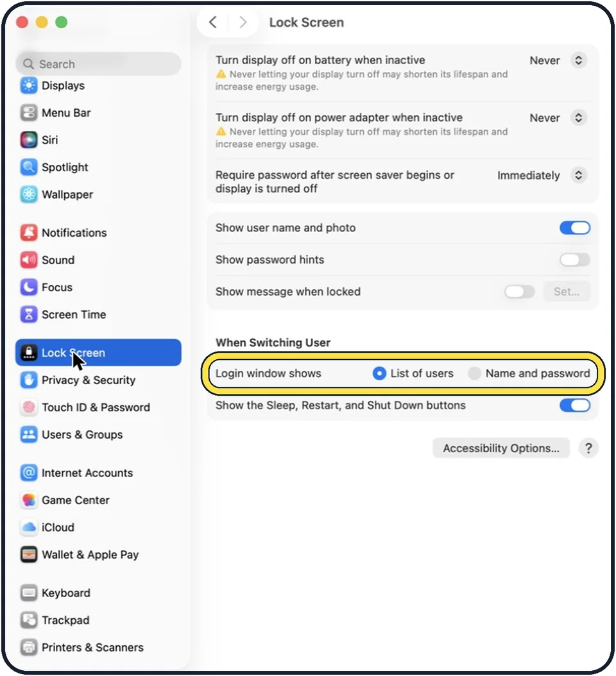Image resolution: width=616 pixels, height=676 pixels.
Task: Enable Show password hints switch
Action: 575,260
